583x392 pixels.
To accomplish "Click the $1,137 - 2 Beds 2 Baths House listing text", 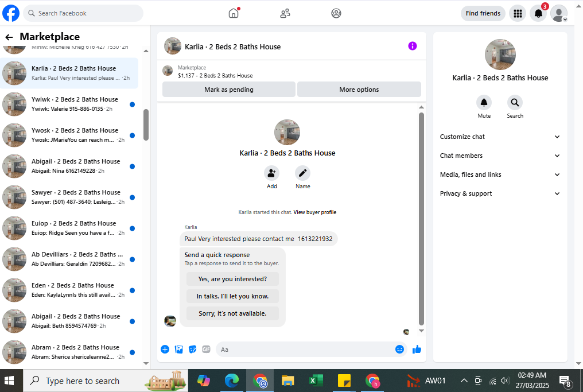I will pos(215,76).
